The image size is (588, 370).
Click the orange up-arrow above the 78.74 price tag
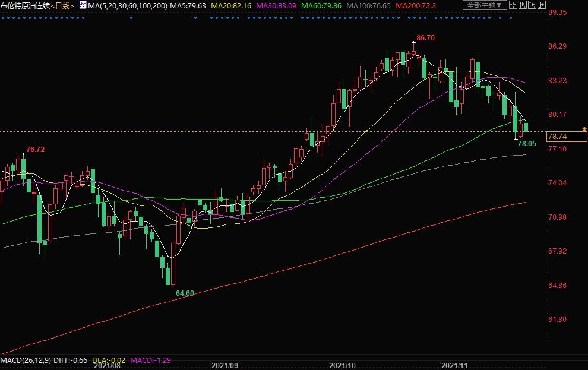pos(584,129)
